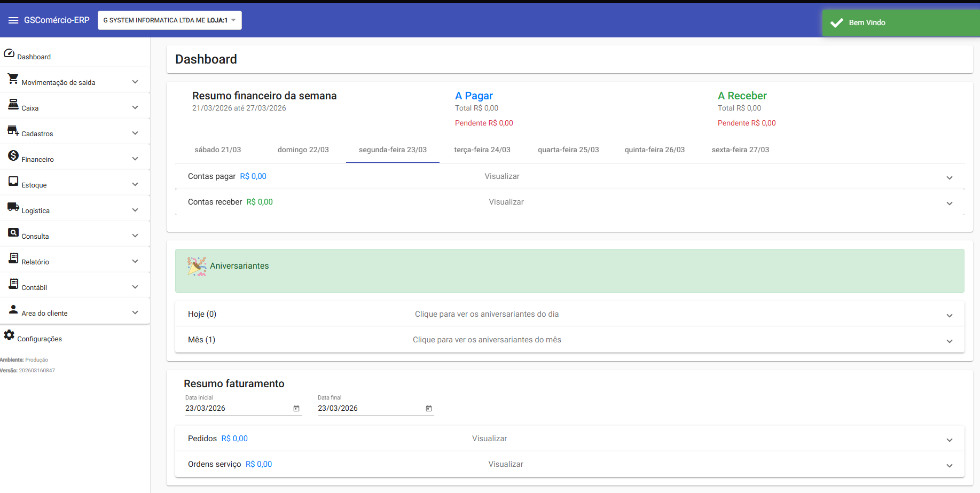980x493 pixels.
Task: Click the Versão 202603160847 text
Action: click(28, 370)
